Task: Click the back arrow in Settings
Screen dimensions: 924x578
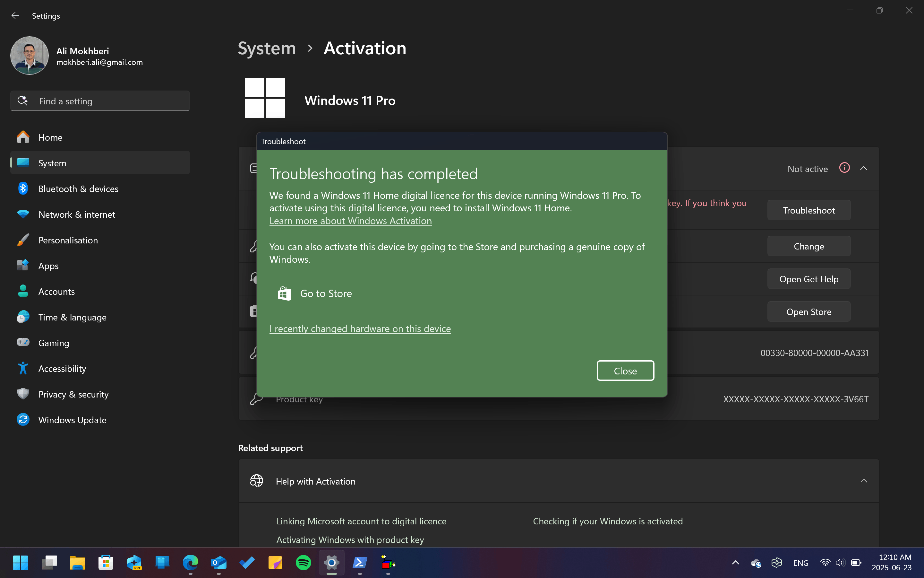Action: coord(15,16)
